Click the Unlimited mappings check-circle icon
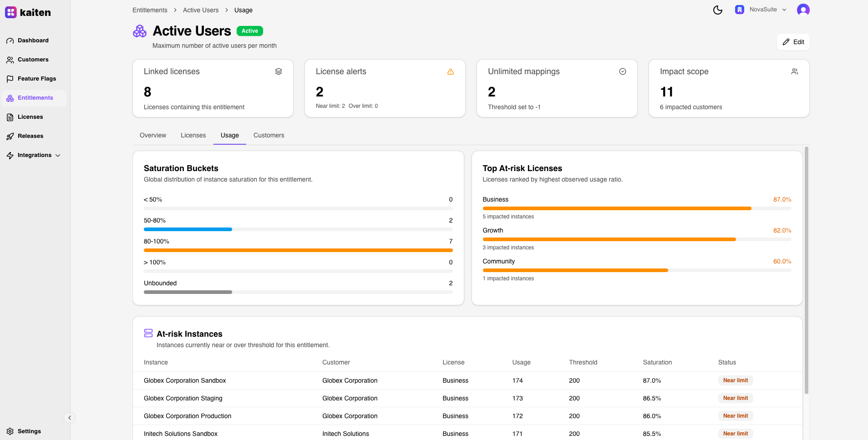 tap(622, 71)
